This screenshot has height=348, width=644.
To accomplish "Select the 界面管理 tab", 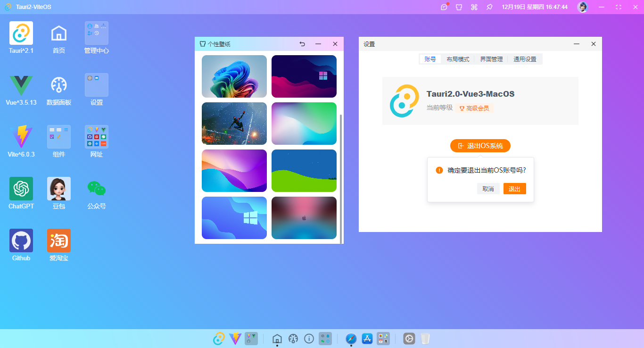I will click(x=491, y=59).
